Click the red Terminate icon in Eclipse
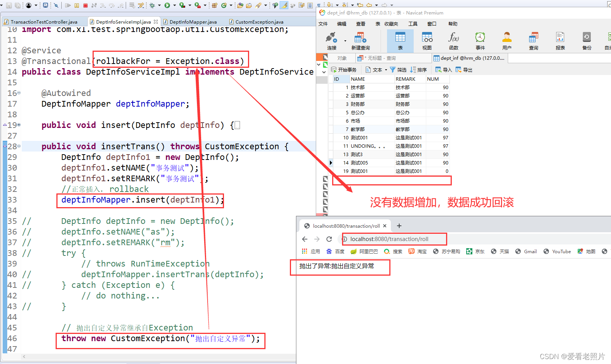611x364 pixels. pos(85,5)
